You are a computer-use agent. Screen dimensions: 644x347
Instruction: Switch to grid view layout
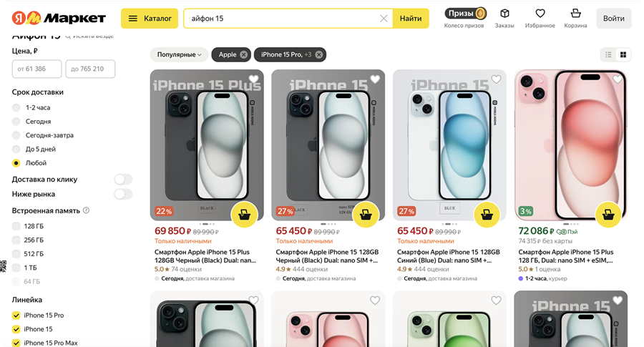(623, 55)
